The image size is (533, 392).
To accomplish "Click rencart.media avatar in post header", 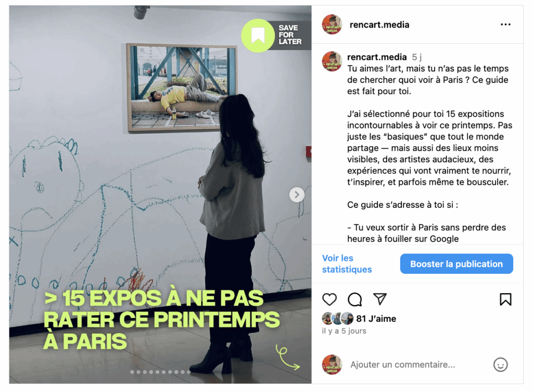I will click(332, 24).
